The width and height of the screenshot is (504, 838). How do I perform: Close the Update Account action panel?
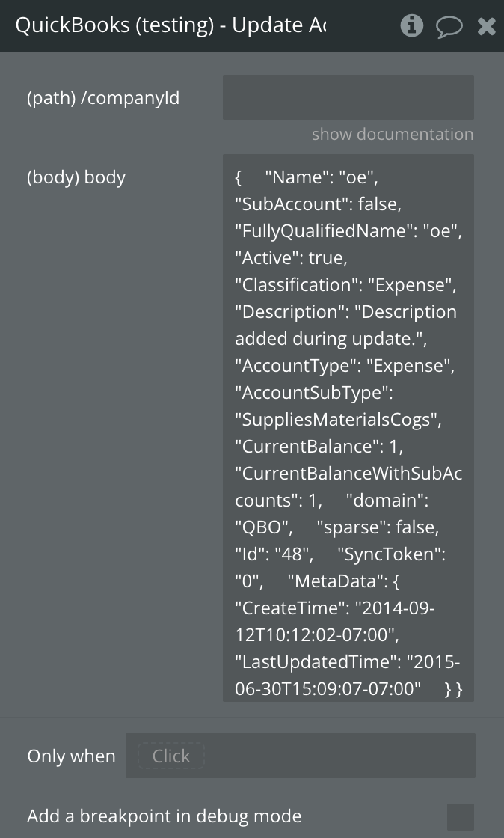487,27
